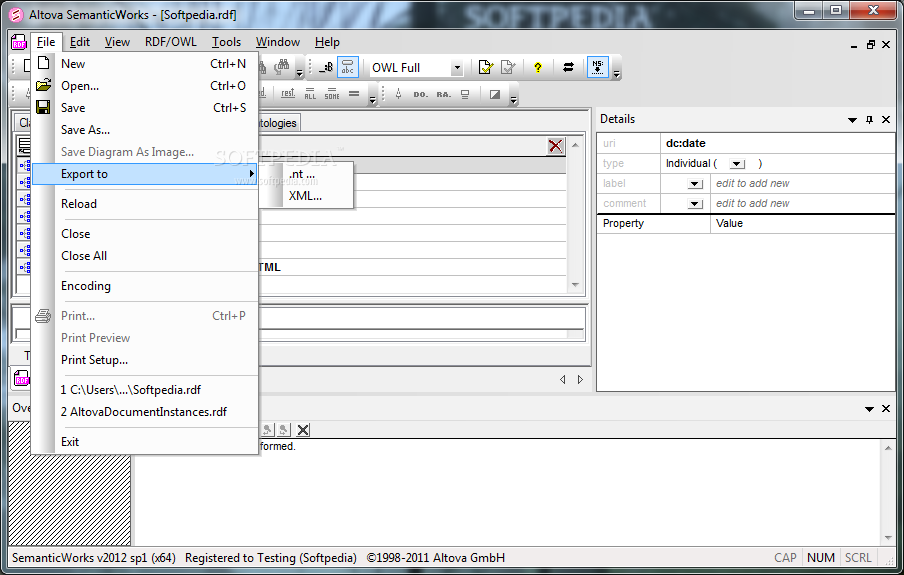The image size is (904, 575).
Task: Open recent file 1 Softpedia.rdf
Action: pos(144,389)
